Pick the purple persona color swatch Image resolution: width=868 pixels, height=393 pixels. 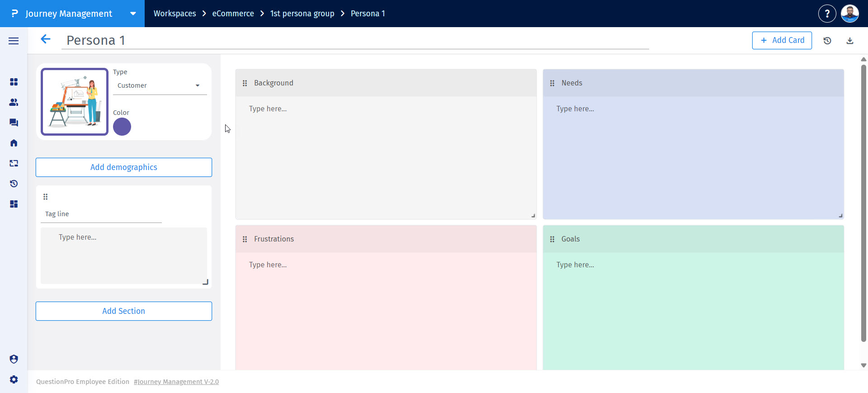click(122, 127)
